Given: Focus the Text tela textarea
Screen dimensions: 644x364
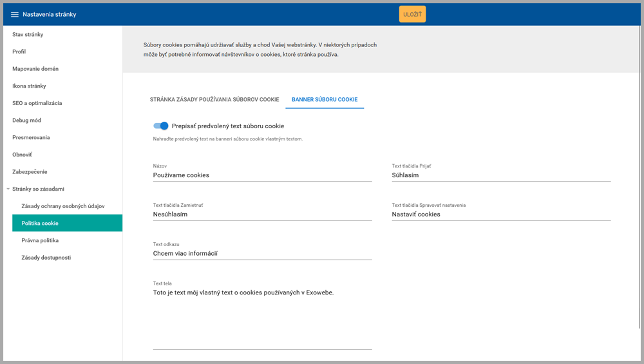Looking at the screenshot, I should tap(262, 316).
